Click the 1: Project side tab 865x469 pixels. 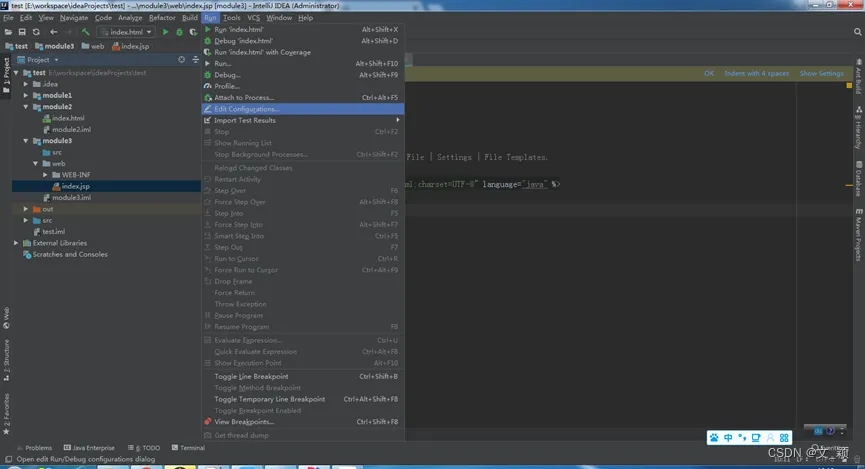tap(6, 75)
